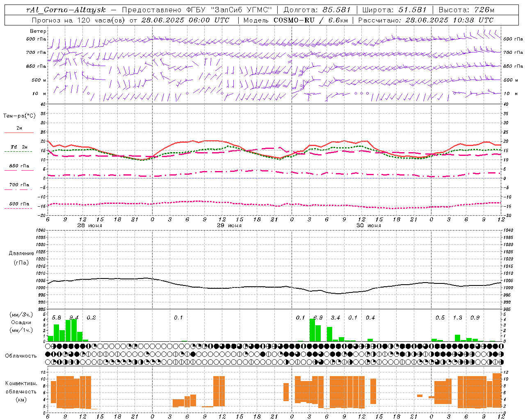This screenshot has height=420, width=525.
Task: Click the '(мм/1ч.)' precipitation unit label
Action: click(x=21, y=330)
